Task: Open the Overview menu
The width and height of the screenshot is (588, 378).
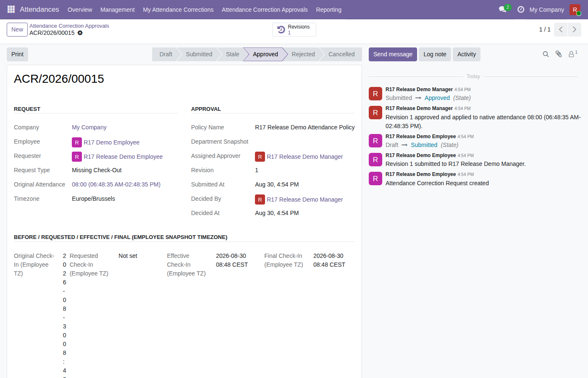Action: (80, 10)
